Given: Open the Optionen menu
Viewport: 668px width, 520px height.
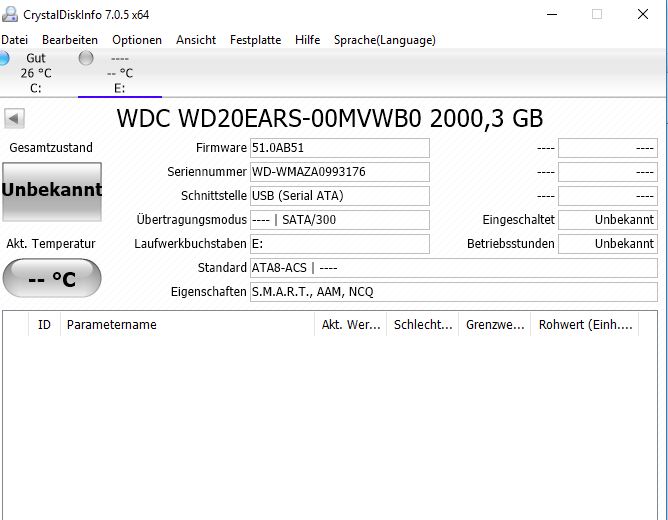Looking at the screenshot, I should pyautogui.click(x=137, y=40).
